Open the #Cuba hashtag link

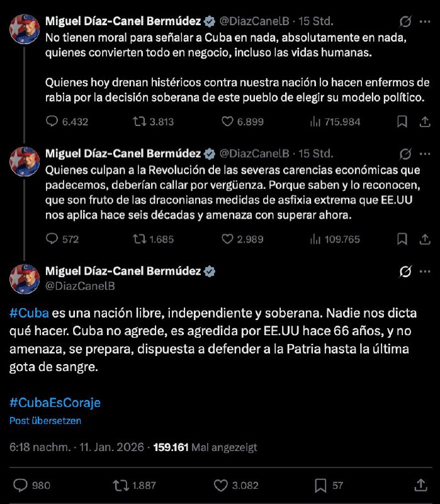(x=28, y=313)
